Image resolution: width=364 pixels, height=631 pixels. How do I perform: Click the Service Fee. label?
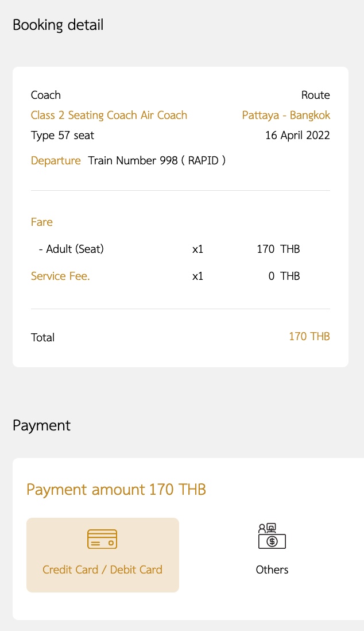point(60,276)
